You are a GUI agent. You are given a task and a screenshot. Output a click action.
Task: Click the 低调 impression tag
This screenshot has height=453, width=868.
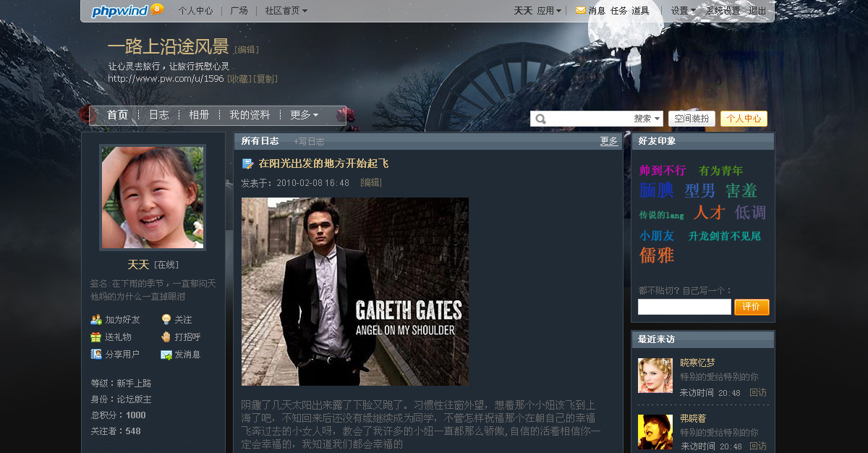pyautogui.click(x=750, y=212)
